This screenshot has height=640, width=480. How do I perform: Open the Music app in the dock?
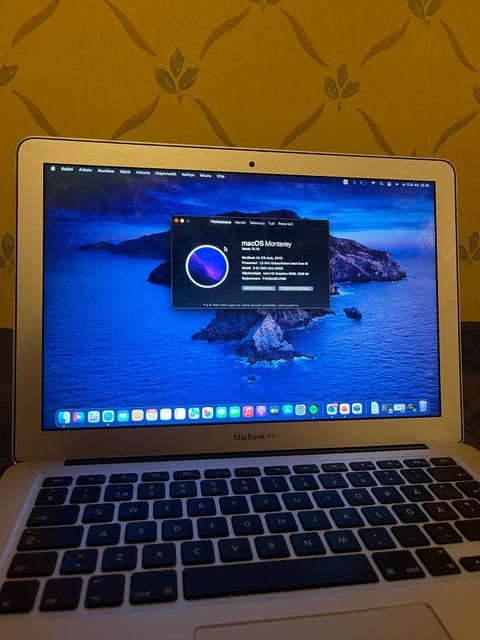click(248, 411)
